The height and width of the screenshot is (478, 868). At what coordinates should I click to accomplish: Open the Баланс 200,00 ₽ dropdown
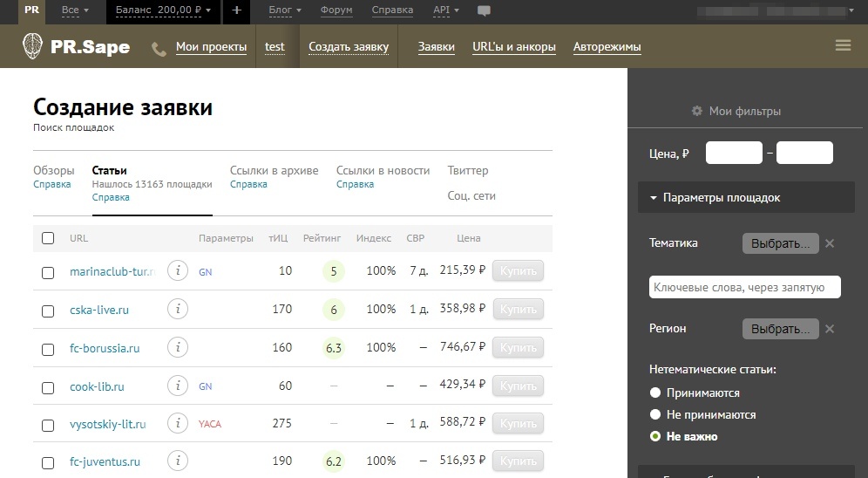163,10
